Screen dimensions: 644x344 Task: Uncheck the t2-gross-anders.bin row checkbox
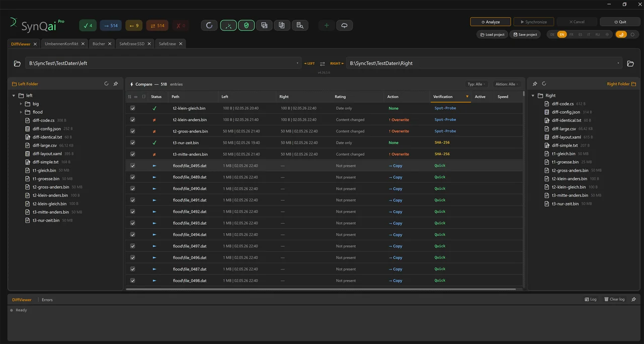point(133,131)
